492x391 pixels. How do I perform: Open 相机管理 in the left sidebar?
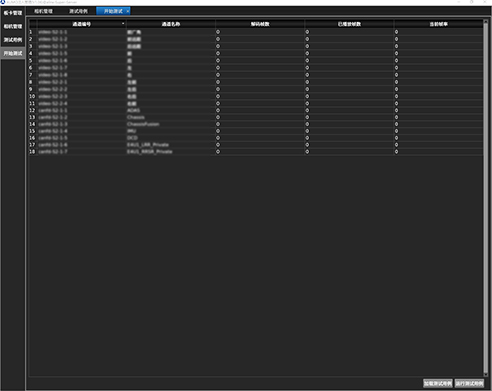tap(13, 26)
